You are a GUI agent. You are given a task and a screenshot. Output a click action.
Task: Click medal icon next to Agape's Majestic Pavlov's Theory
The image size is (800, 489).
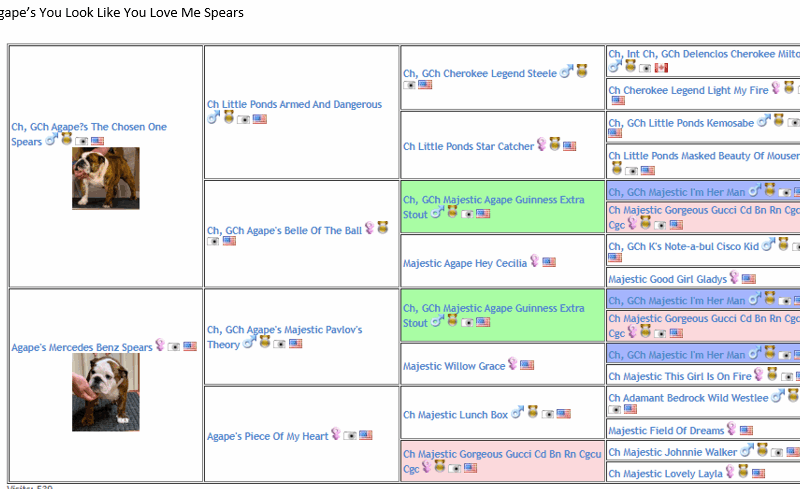[265, 343]
